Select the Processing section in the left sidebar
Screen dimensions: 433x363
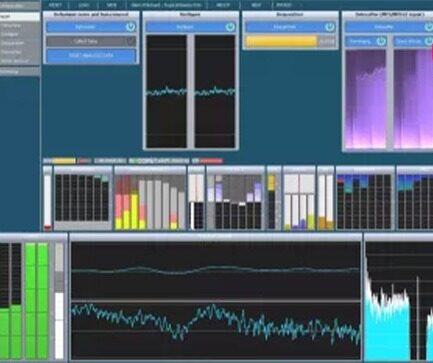(x=20, y=72)
